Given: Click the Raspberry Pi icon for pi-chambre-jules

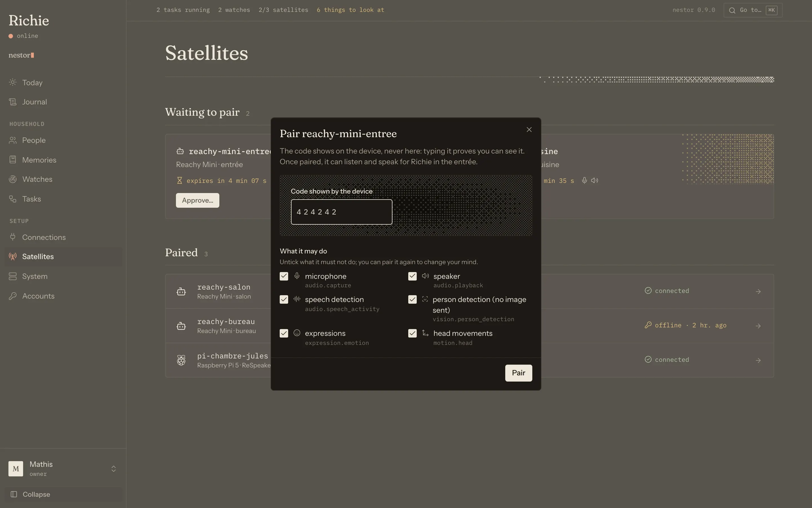Looking at the screenshot, I should pyautogui.click(x=181, y=360).
